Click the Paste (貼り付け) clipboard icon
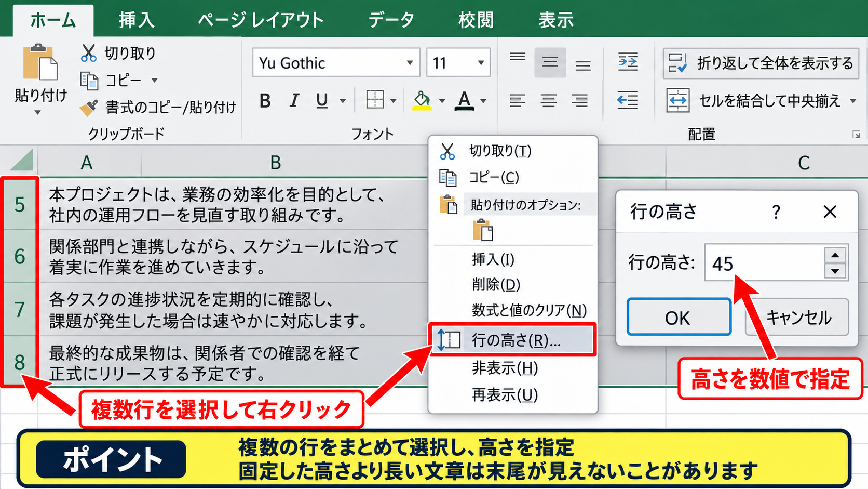Viewport: 868px width, 489px height. coord(40,62)
